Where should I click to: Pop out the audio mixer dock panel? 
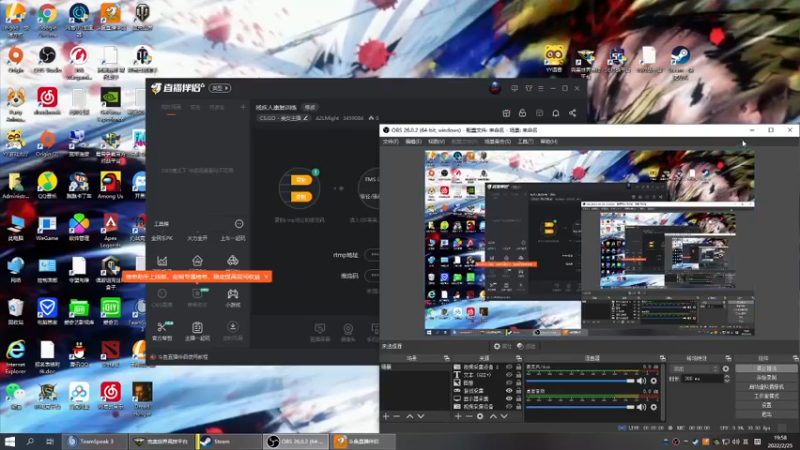pyautogui.click(x=662, y=358)
